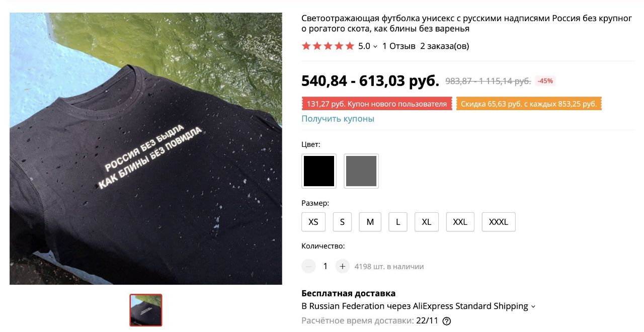Screen dimensions: 644x332
Task: Choose size XL
Action: pos(427,222)
